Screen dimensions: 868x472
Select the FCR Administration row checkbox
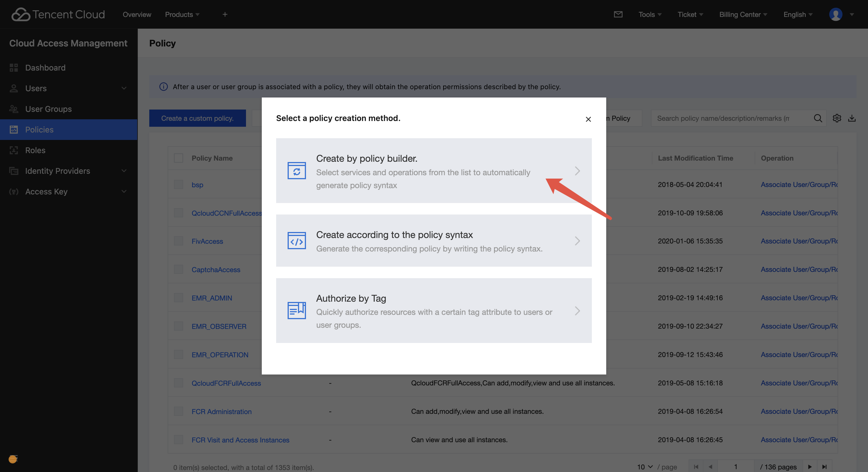[178, 411]
